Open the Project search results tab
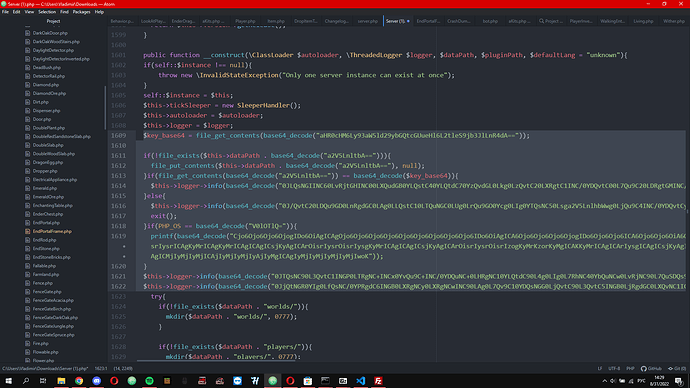 coord(551,21)
